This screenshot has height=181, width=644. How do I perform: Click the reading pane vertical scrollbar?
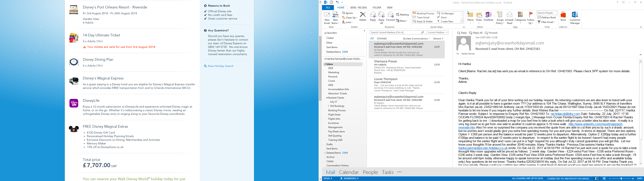point(641,112)
